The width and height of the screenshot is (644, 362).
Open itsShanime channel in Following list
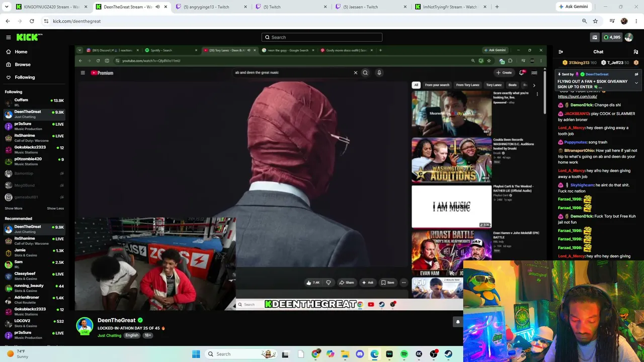[x=34, y=137]
